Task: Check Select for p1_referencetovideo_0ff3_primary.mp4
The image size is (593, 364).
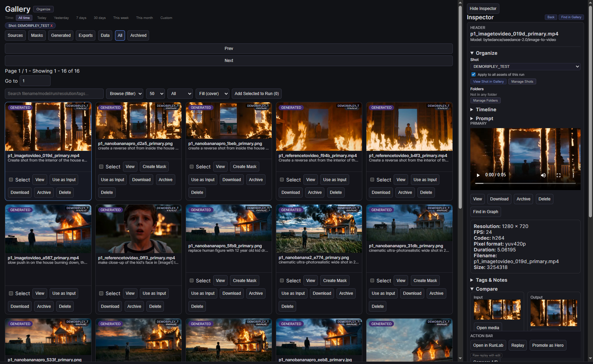Action: coord(101,293)
